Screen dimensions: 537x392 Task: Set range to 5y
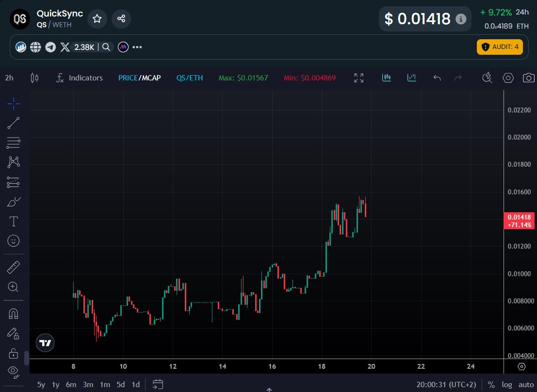coord(41,384)
